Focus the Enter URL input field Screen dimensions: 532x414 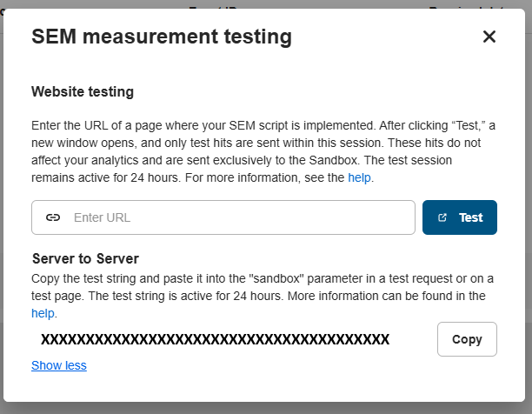coord(223,217)
